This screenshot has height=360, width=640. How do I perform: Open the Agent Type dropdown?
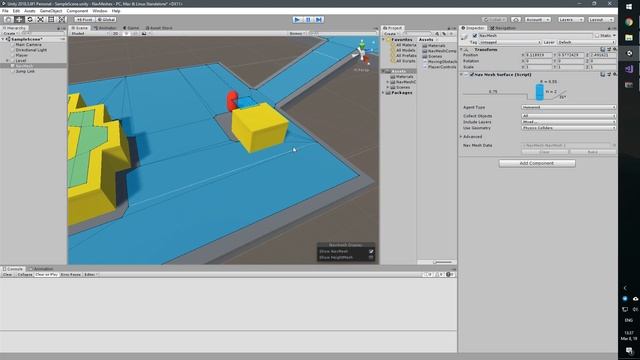[569, 107]
